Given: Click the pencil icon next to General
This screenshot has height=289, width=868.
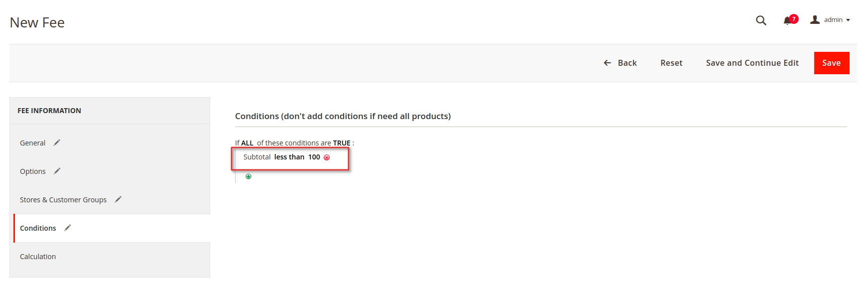Looking at the screenshot, I should [57, 143].
